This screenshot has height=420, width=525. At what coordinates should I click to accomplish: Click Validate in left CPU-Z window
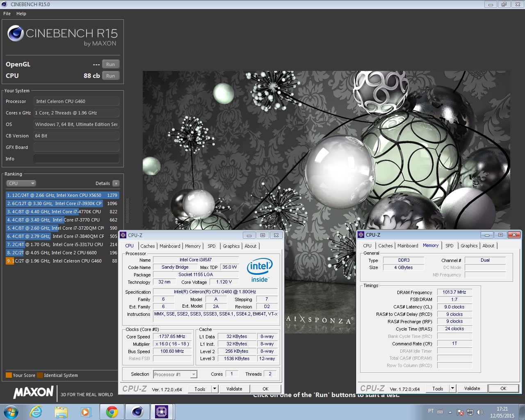[x=234, y=389]
